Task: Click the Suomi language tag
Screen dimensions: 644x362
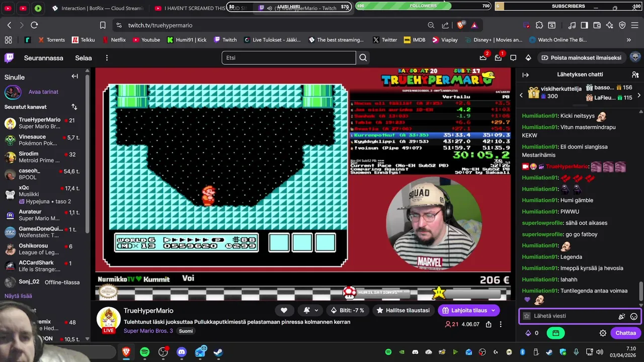Action: [186, 331]
